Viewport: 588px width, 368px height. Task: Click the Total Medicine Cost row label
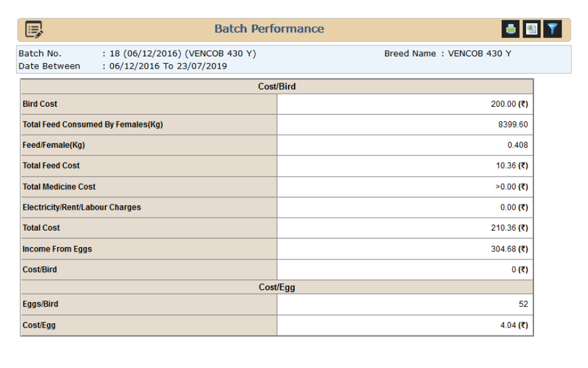59,186
